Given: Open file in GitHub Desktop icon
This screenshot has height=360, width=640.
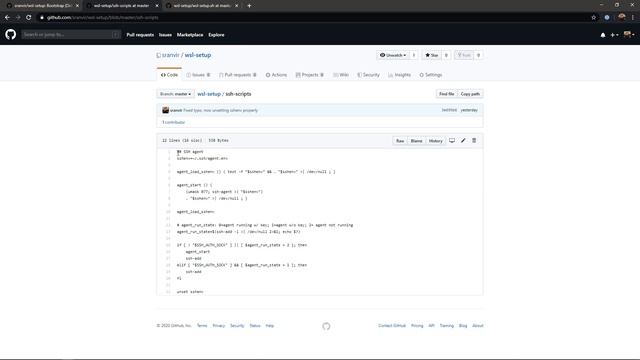Looking at the screenshot, I should pos(452,140).
